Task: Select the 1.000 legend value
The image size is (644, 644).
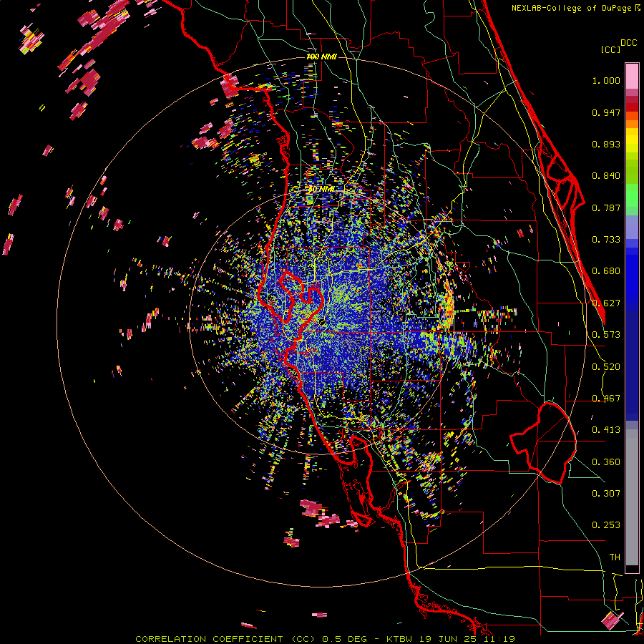Action: [x=606, y=81]
